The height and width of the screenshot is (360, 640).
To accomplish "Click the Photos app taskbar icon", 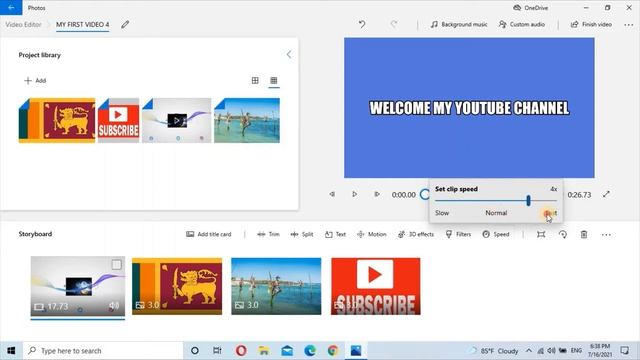I will click(x=356, y=351).
